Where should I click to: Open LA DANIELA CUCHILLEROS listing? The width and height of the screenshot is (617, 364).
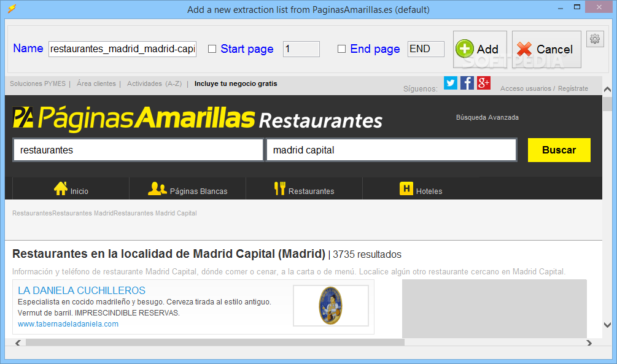click(x=82, y=290)
